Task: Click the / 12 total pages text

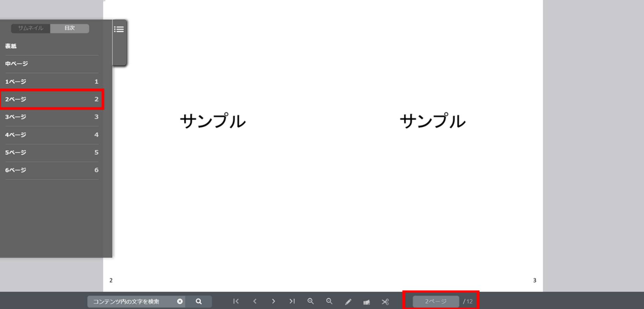Action: [468, 301]
